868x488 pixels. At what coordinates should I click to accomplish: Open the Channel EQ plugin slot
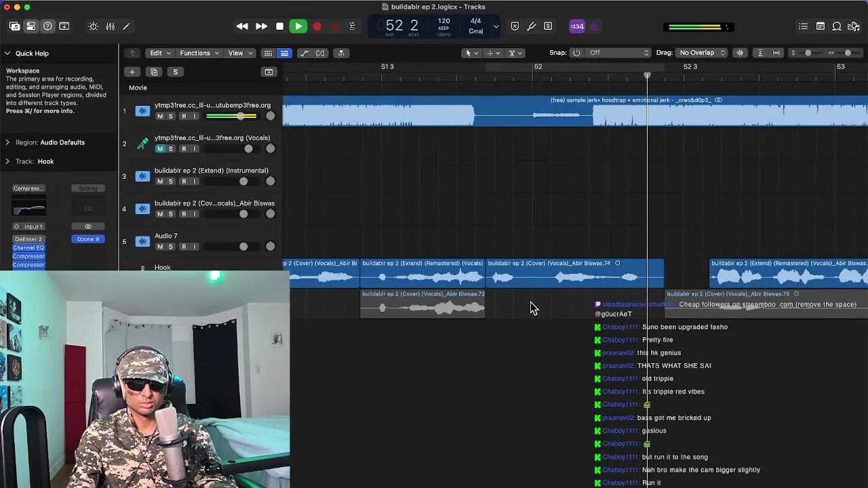28,248
